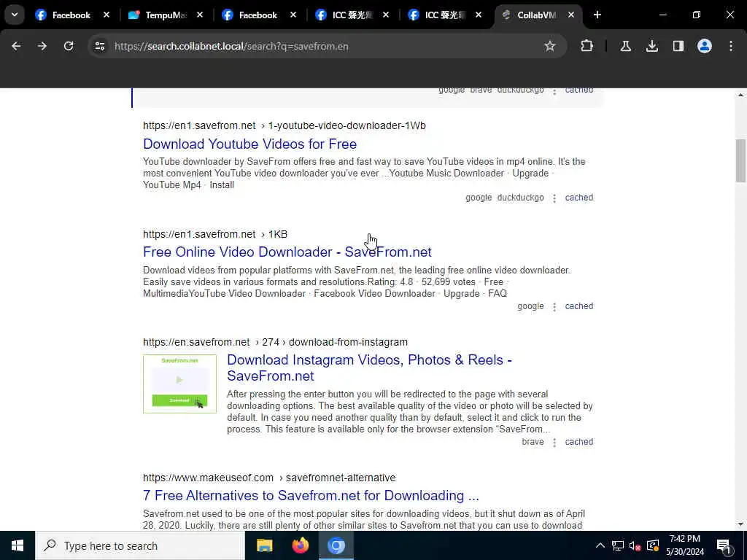This screenshot has height=560, width=747.
Task: Open three-dot options for Youtube Videos result
Action: (554, 198)
